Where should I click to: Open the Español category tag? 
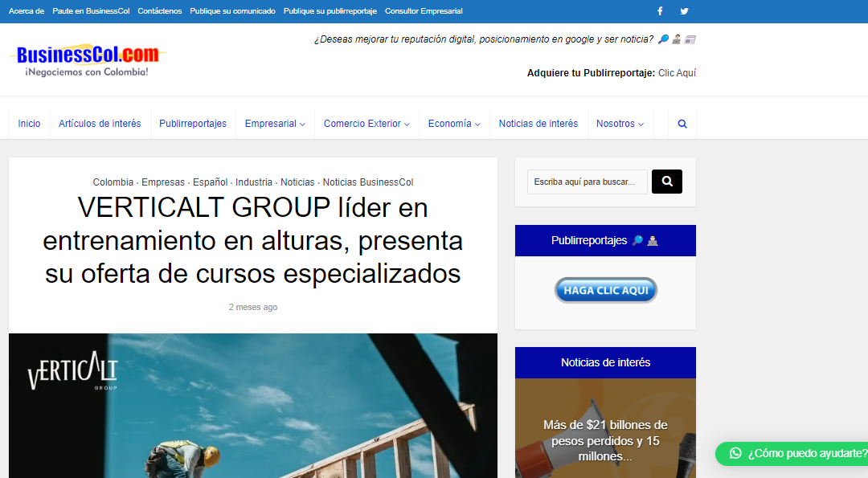pos(210,182)
